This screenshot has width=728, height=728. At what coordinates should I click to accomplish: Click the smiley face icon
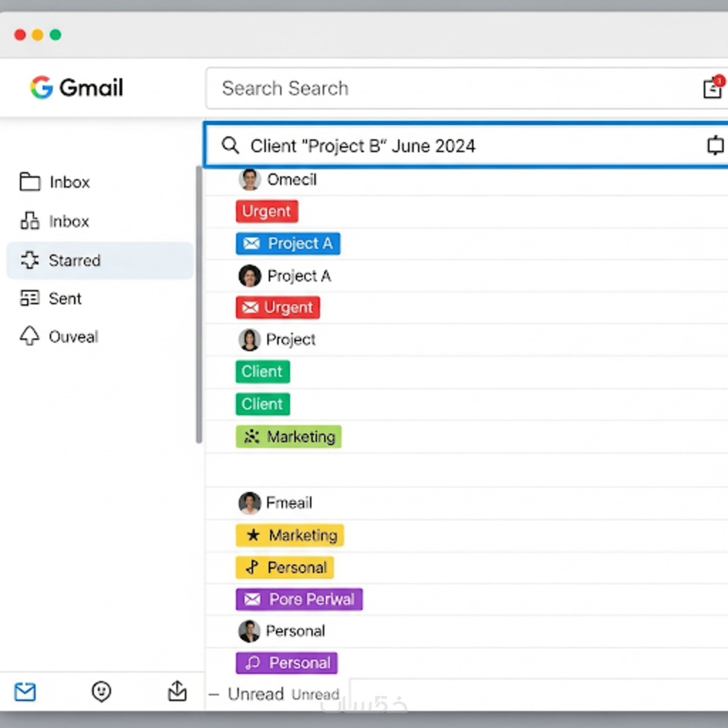101,691
